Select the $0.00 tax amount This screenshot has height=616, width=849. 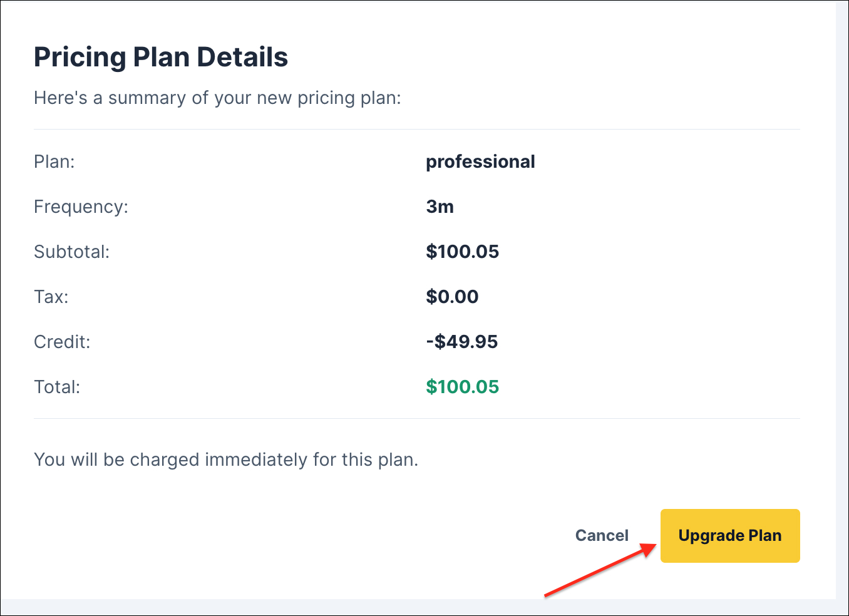pos(452,297)
